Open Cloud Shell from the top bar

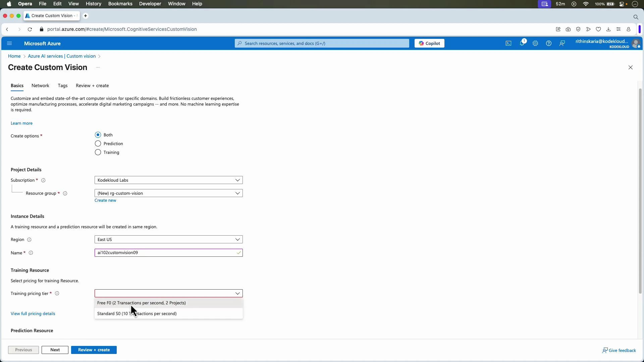pos(508,43)
